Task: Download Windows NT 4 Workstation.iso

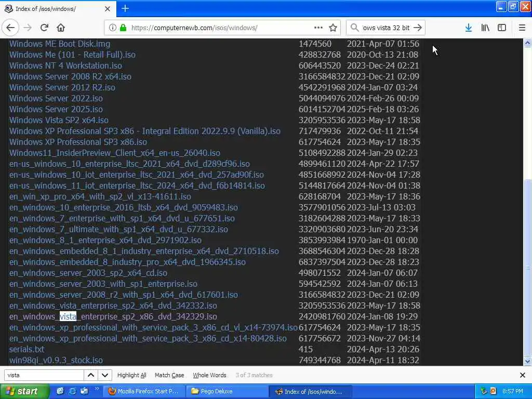Action: pos(65,65)
